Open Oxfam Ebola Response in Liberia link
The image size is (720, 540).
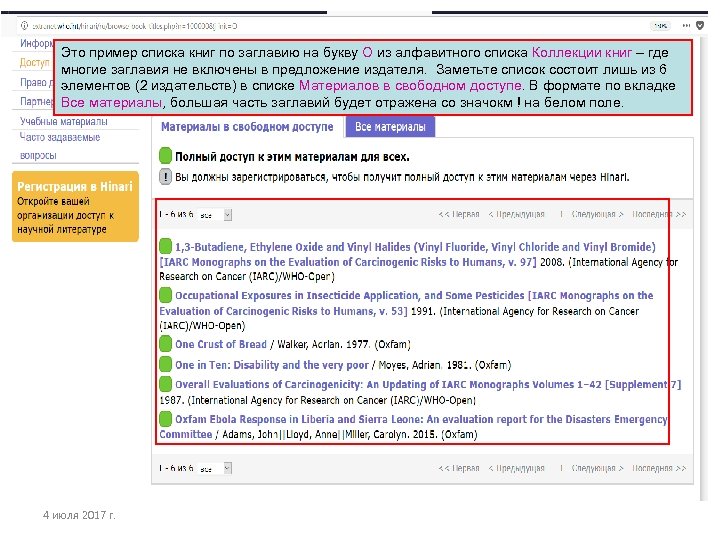pyautogui.click(x=413, y=427)
